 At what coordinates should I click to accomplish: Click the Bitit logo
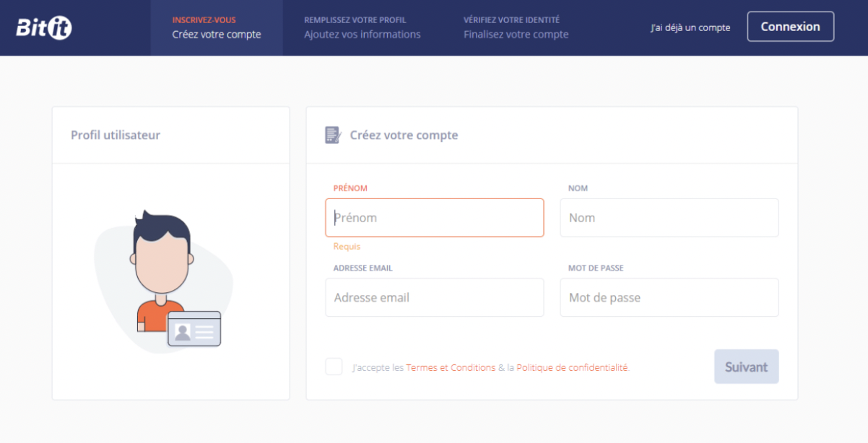coord(44,27)
